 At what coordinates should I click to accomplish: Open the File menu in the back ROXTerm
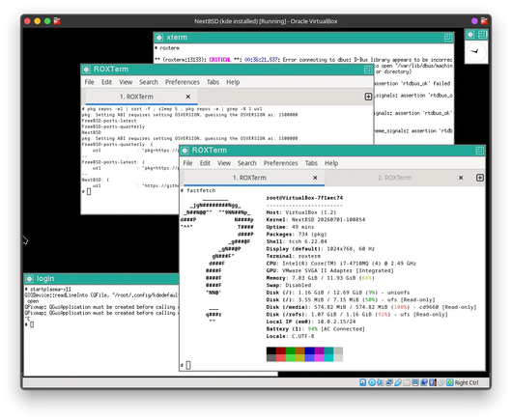89,82
